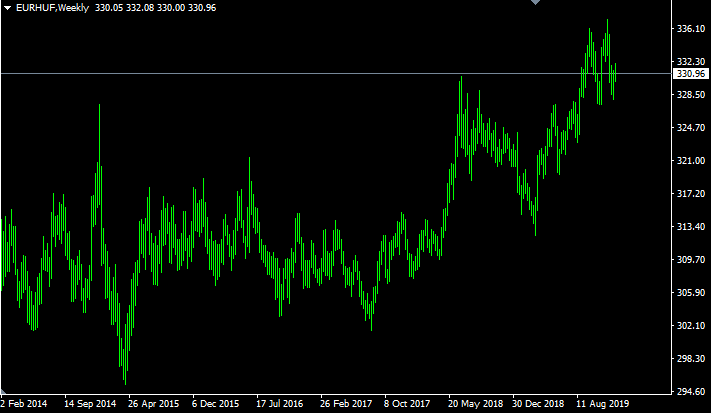Click the 8 Oct 2017 date label
The image size is (711, 413).
407,403
